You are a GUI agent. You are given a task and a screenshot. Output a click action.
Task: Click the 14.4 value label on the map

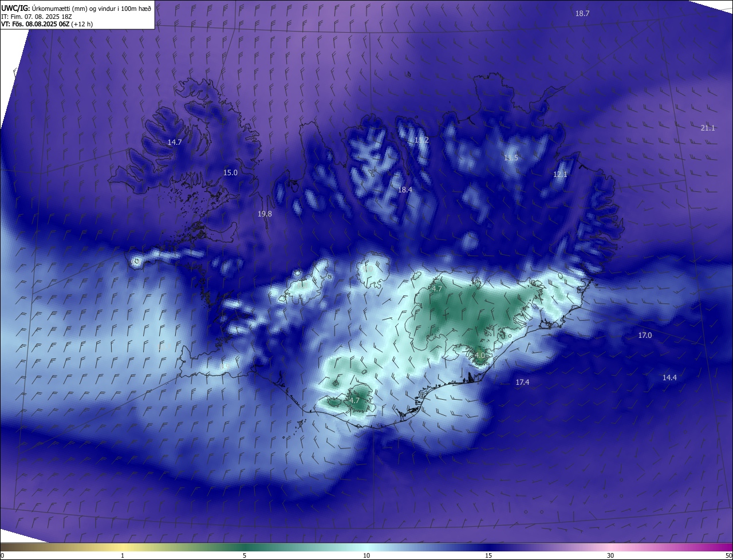pos(669,377)
